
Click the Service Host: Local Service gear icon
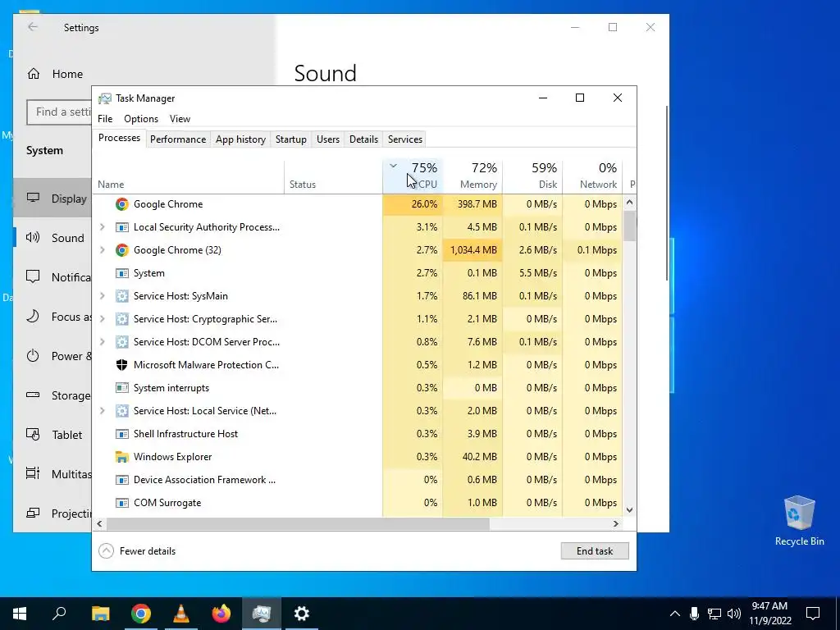pos(122,411)
